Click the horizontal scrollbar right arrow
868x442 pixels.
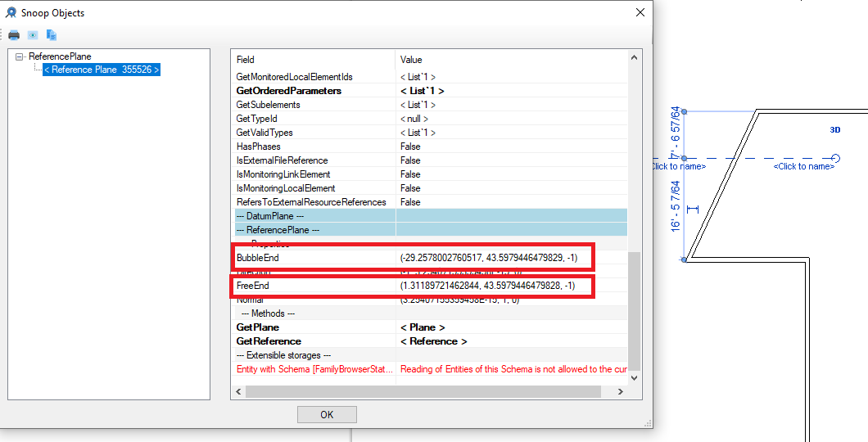621,391
